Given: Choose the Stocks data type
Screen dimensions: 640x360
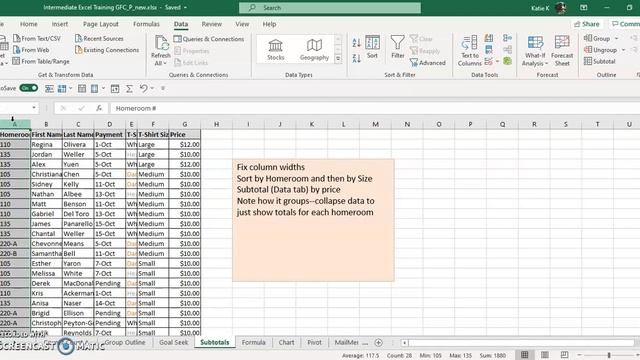Looking at the screenshot, I should pyautogui.click(x=276, y=50).
